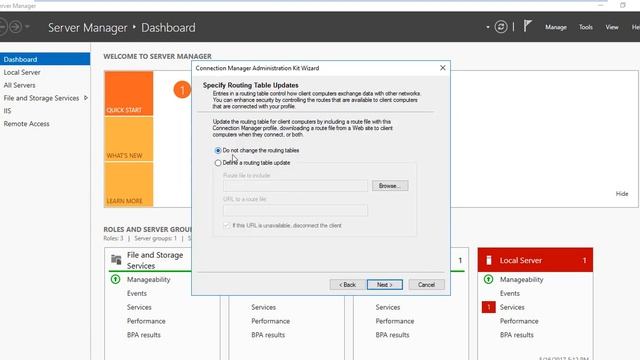Viewport: 640px width, 360px height.
Task: Click the Route file to include field
Action: click(x=295, y=186)
